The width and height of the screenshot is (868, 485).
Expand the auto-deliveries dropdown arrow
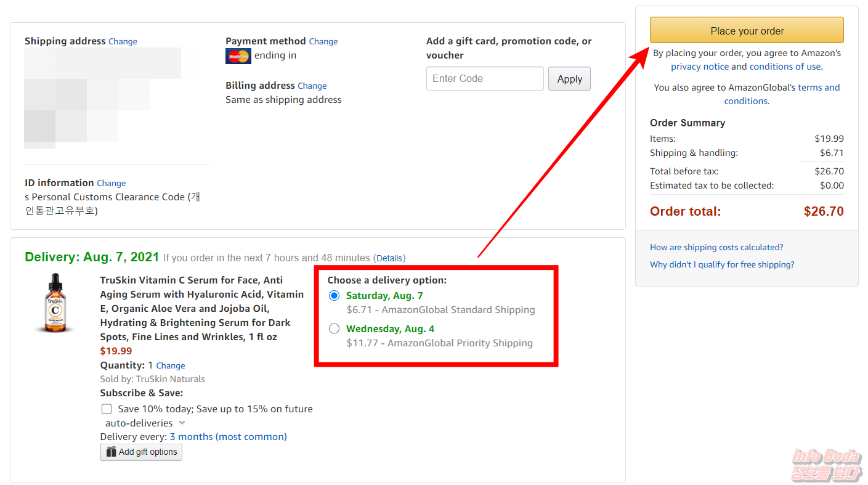[x=182, y=423]
